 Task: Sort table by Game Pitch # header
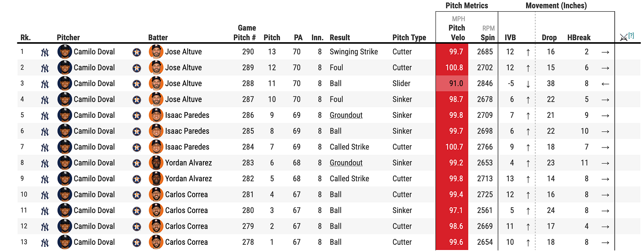[245, 33]
